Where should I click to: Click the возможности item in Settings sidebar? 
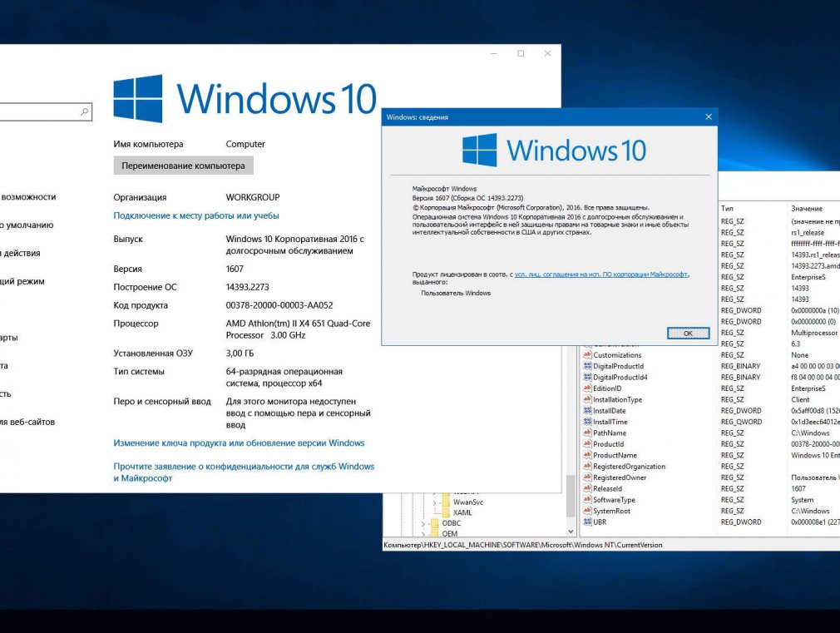coord(27,196)
